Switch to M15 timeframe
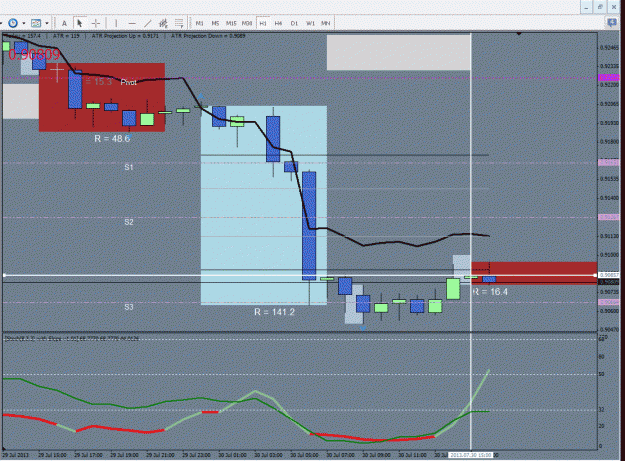This screenshot has height=461, width=625. (231, 24)
